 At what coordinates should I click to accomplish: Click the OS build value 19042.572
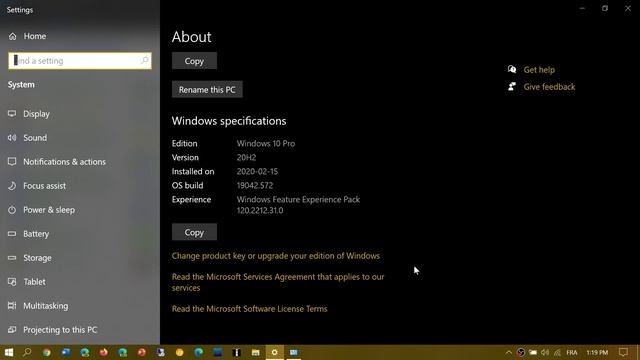pyautogui.click(x=255, y=185)
